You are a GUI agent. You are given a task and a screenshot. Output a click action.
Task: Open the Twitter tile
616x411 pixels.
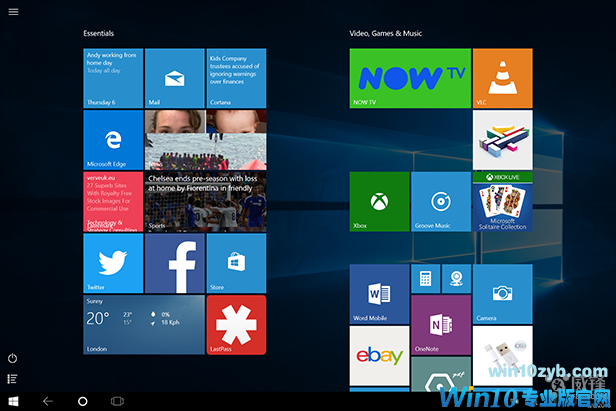click(x=113, y=263)
